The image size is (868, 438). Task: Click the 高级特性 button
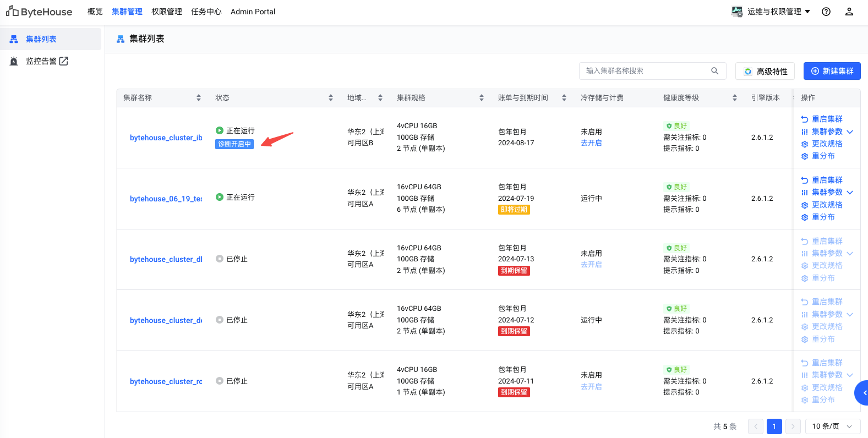coord(765,71)
